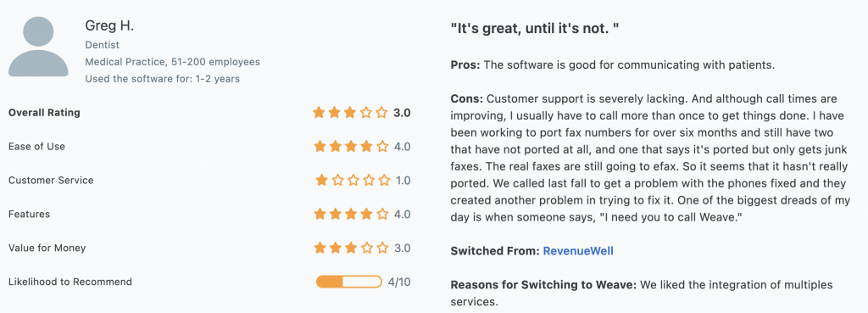Click the Cons label text
The width and height of the screenshot is (868, 313).
(467, 98)
